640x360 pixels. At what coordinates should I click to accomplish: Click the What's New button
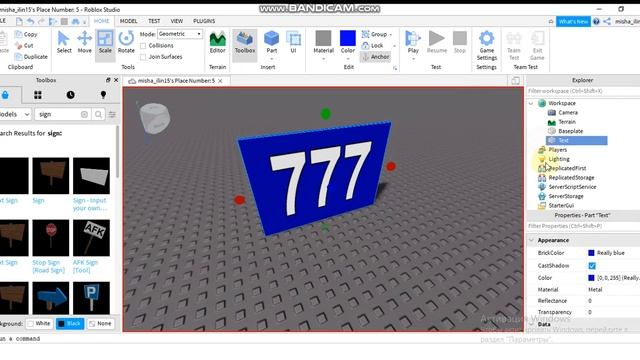[x=573, y=21]
